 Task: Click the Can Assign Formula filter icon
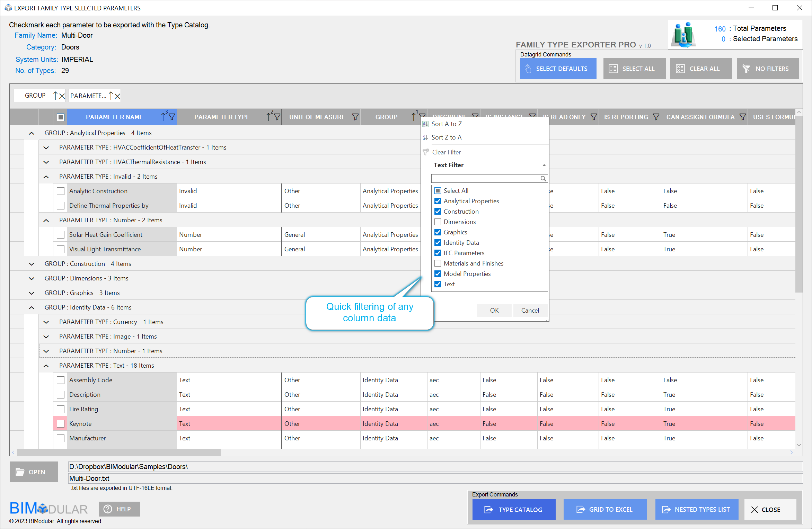point(742,117)
